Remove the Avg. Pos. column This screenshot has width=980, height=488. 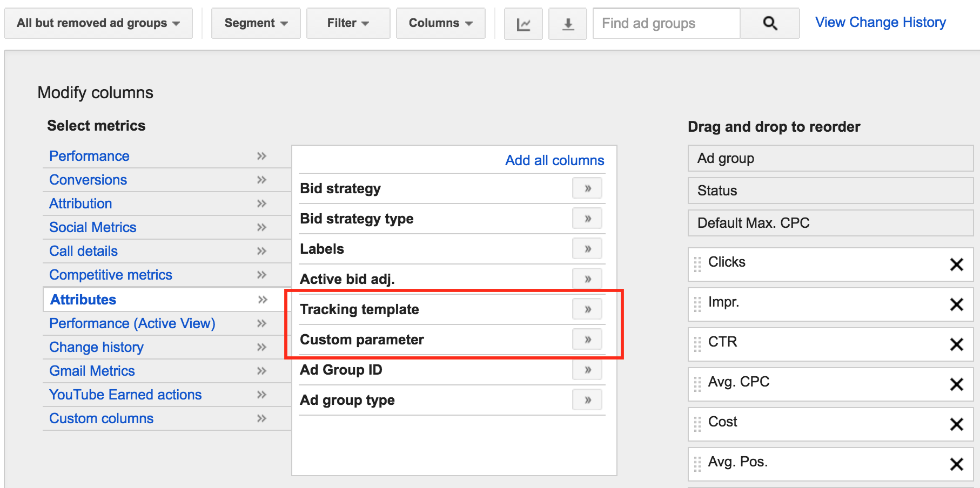[x=957, y=464]
